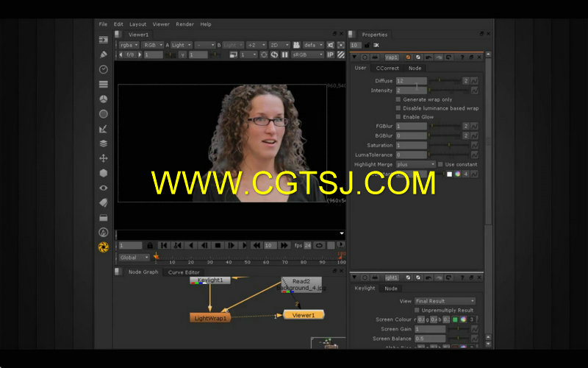
Task: Check the Use constant option
Action: (440, 164)
